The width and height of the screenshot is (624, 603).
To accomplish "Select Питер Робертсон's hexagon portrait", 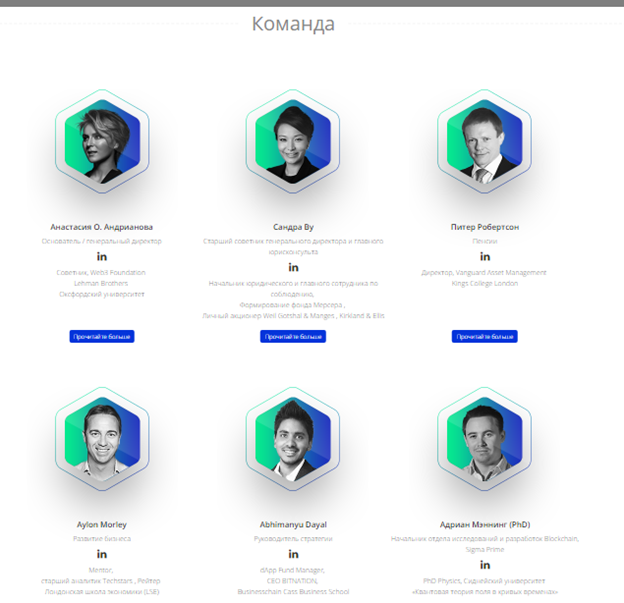I will click(484, 141).
